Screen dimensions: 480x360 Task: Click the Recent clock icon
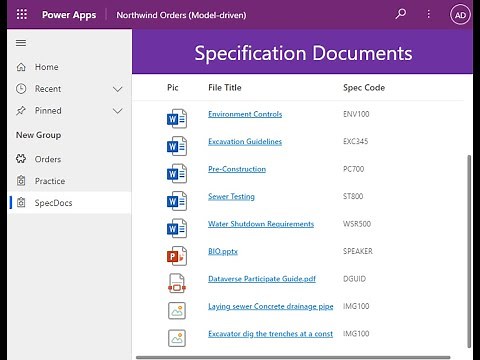(x=21, y=89)
